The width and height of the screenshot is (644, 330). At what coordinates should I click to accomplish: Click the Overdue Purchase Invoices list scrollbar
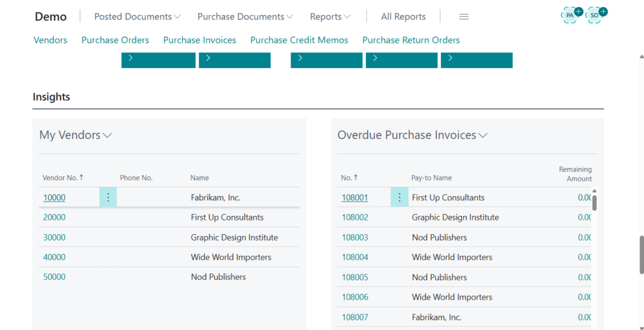point(594,203)
